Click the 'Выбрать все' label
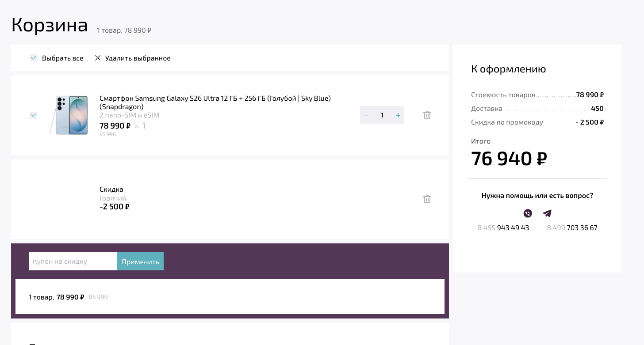The image size is (644, 345). (x=63, y=58)
